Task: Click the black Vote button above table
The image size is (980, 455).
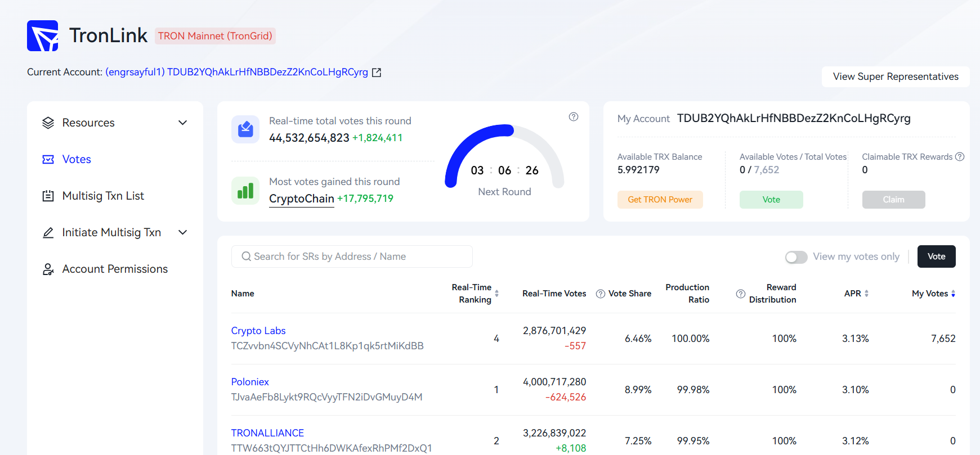Action: pos(936,256)
